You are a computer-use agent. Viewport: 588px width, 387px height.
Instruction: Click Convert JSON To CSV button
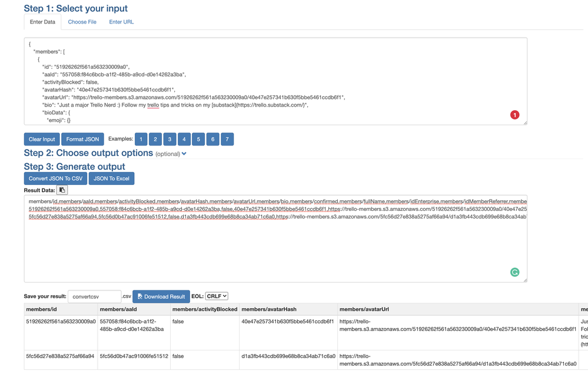click(x=55, y=178)
